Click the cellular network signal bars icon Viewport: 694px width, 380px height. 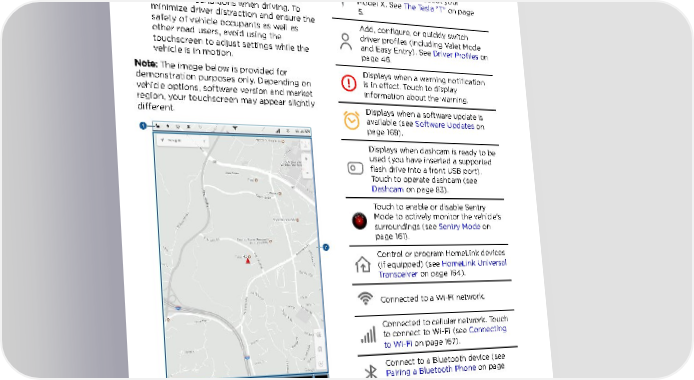[x=368, y=335]
